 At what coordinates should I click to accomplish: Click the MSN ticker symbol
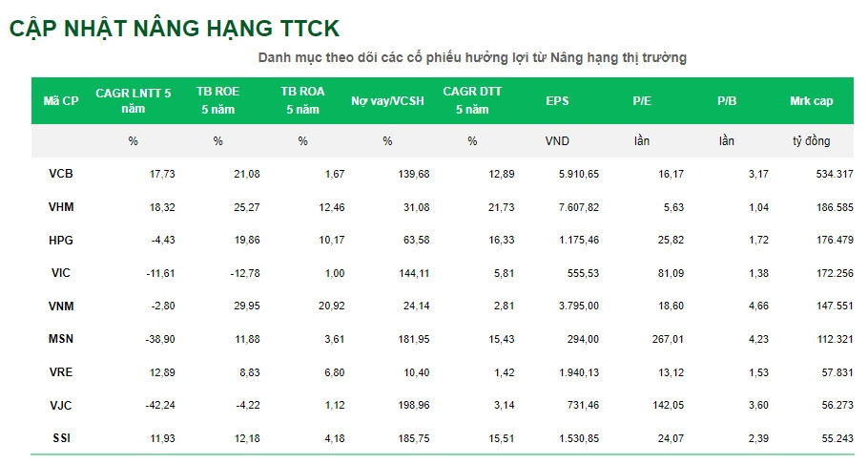coord(60,339)
